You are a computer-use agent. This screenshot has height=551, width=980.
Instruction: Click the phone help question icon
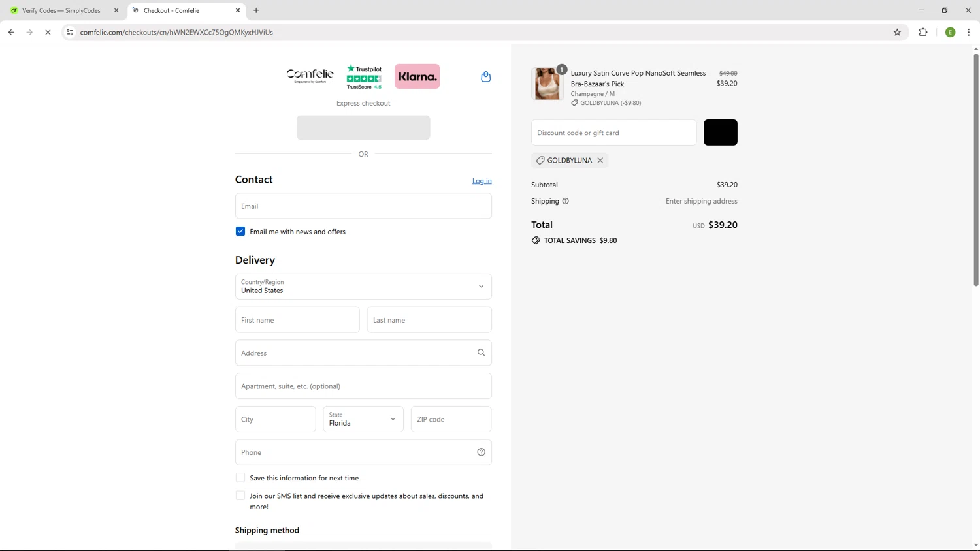click(481, 452)
